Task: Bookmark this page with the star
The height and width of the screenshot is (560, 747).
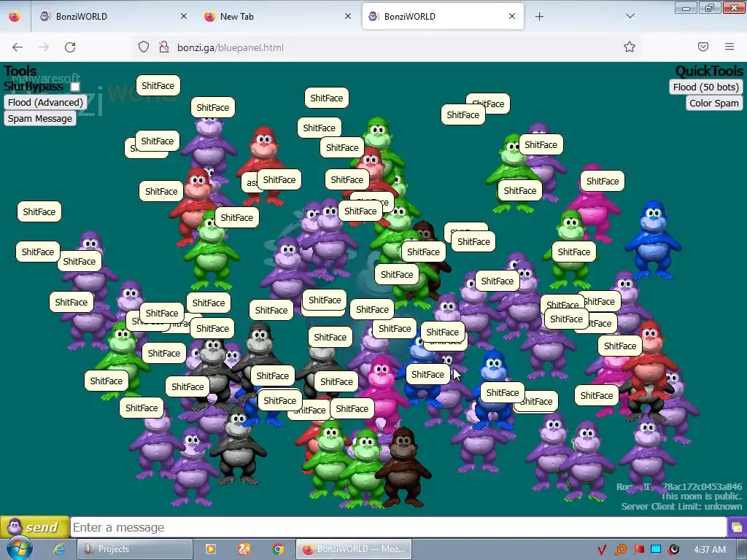Action: click(630, 47)
